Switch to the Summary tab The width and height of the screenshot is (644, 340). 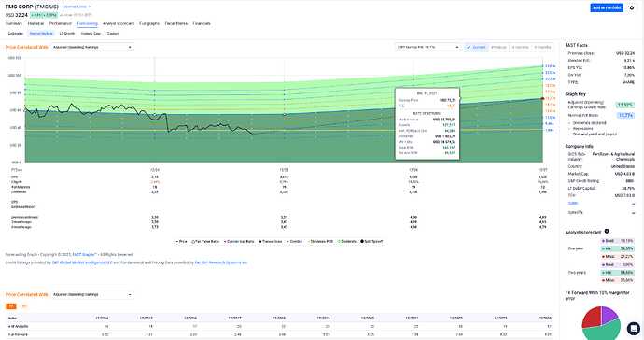(x=14, y=23)
